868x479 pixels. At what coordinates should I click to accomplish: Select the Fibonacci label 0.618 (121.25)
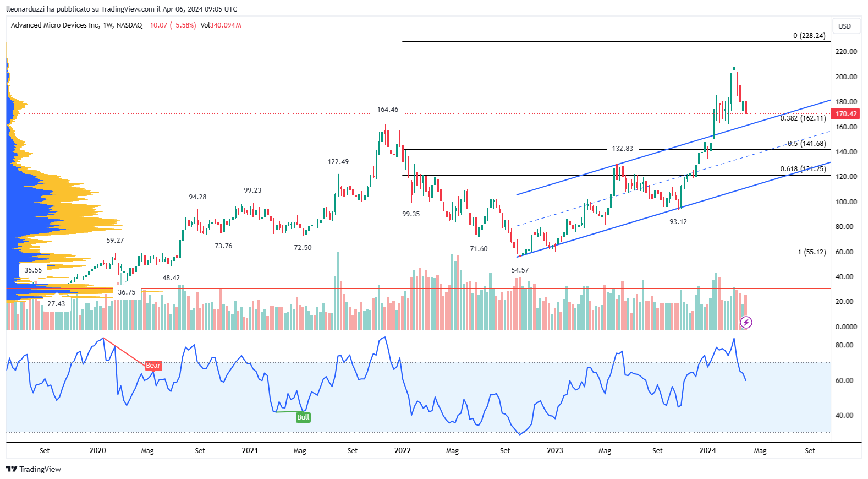point(803,169)
